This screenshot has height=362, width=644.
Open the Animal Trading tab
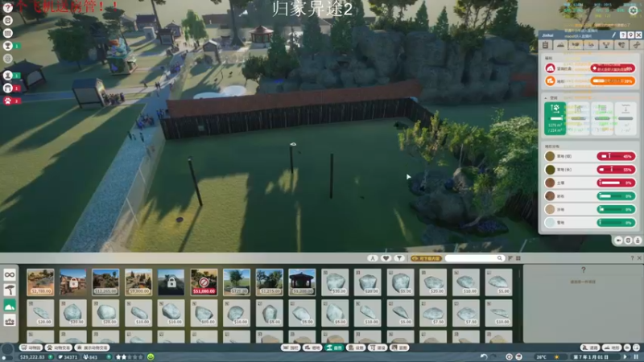coord(59,348)
